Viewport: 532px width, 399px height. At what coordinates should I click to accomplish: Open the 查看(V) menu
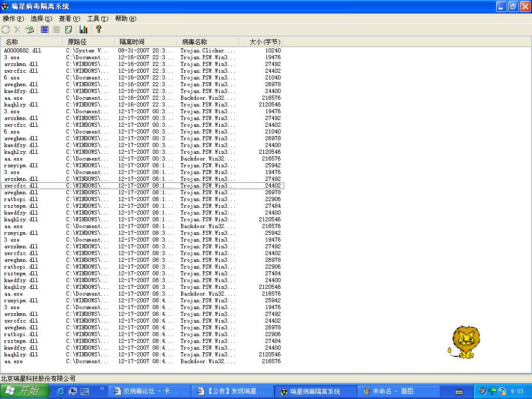[70, 19]
